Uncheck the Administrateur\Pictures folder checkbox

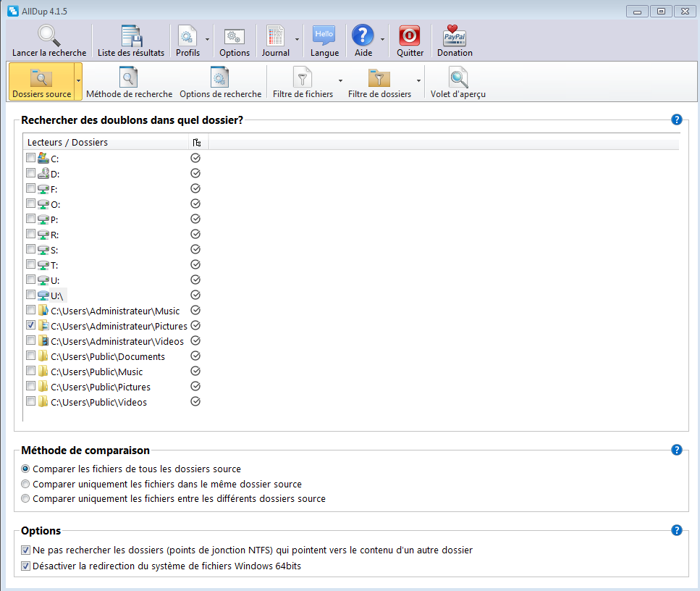click(30, 326)
